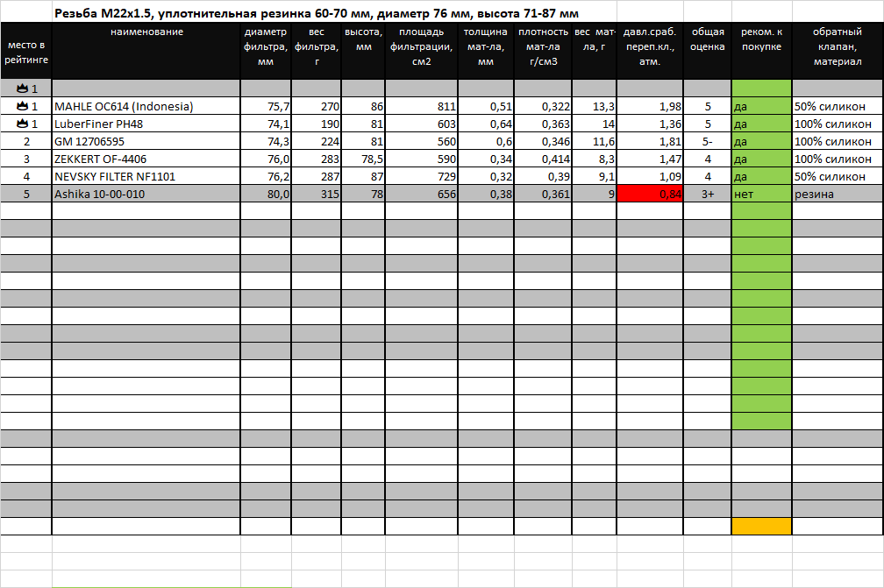Select the "Ashika 10-00-010" name cell
This screenshot has width=884, height=588.
pos(146,194)
